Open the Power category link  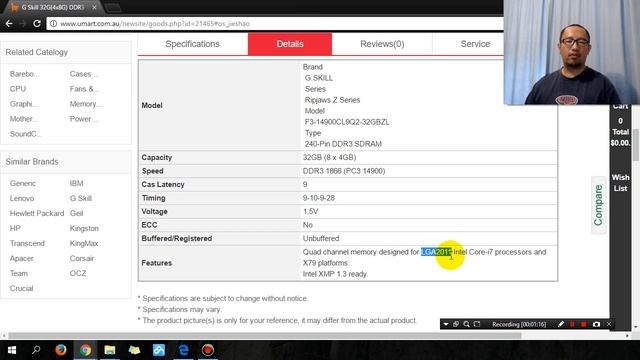(x=84, y=119)
